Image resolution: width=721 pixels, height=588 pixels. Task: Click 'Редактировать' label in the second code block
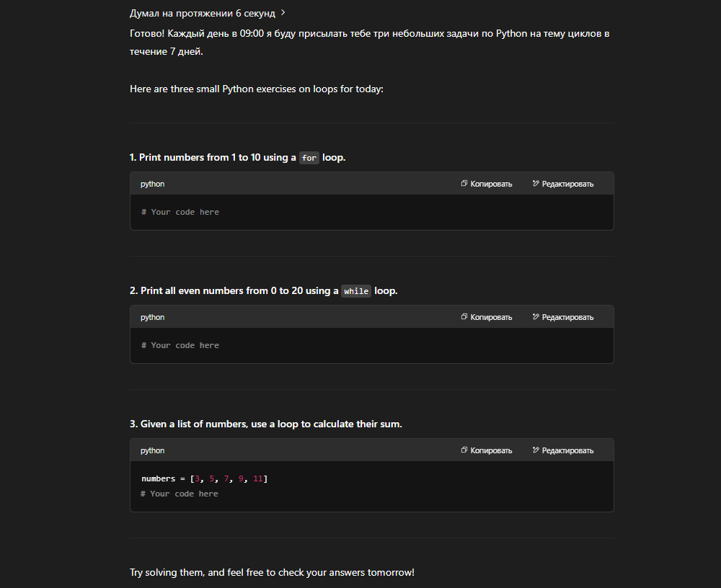pos(567,317)
